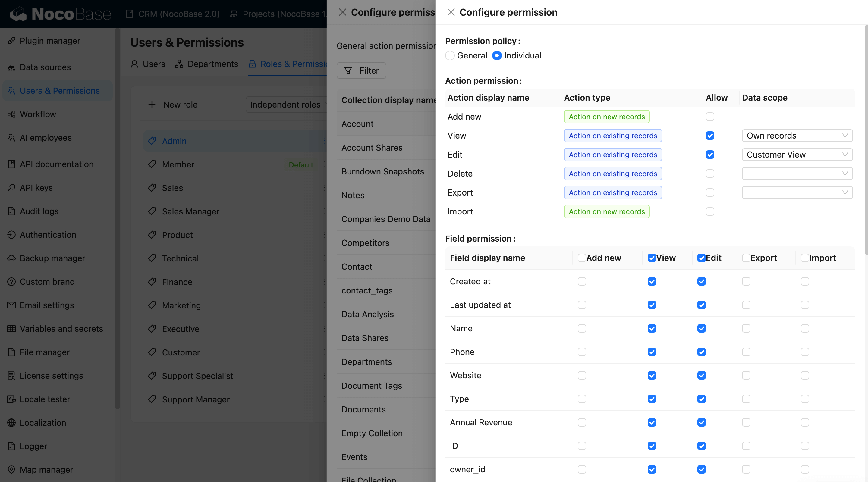Enable the Allow checkbox for Delete action
The height and width of the screenshot is (482, 868).
click(x=710, y=174)
